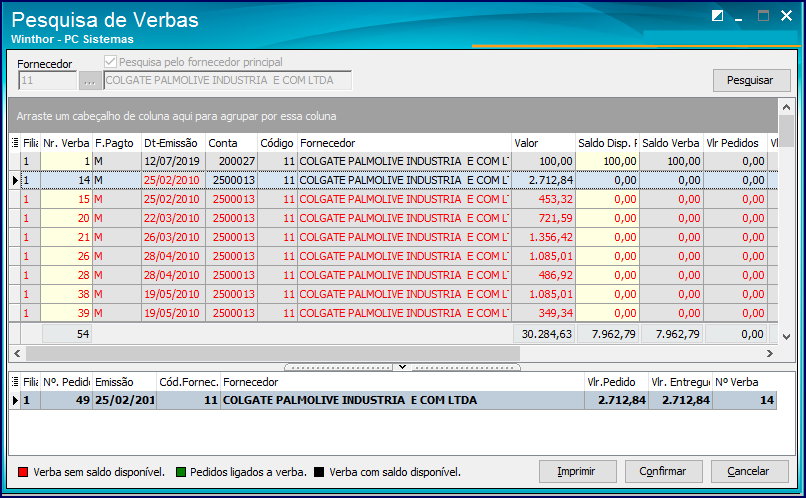
Task: Open supplier lookup ellipsis button
Action: (x=90, y=81)
